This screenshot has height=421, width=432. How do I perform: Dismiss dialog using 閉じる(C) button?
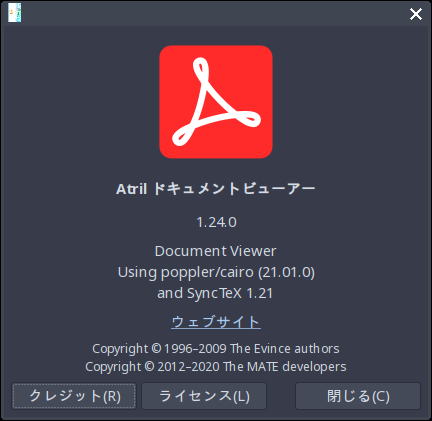pos(358,396)
